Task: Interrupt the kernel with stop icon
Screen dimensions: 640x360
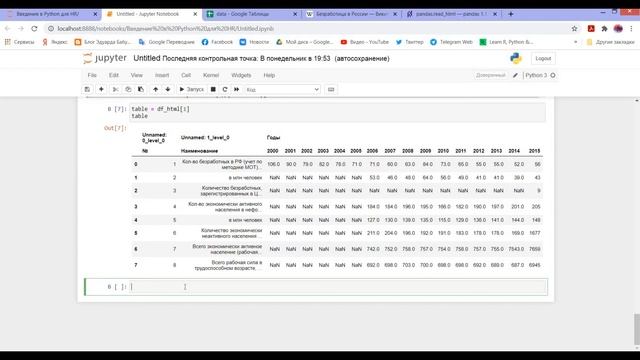Action: coord(213,89)
